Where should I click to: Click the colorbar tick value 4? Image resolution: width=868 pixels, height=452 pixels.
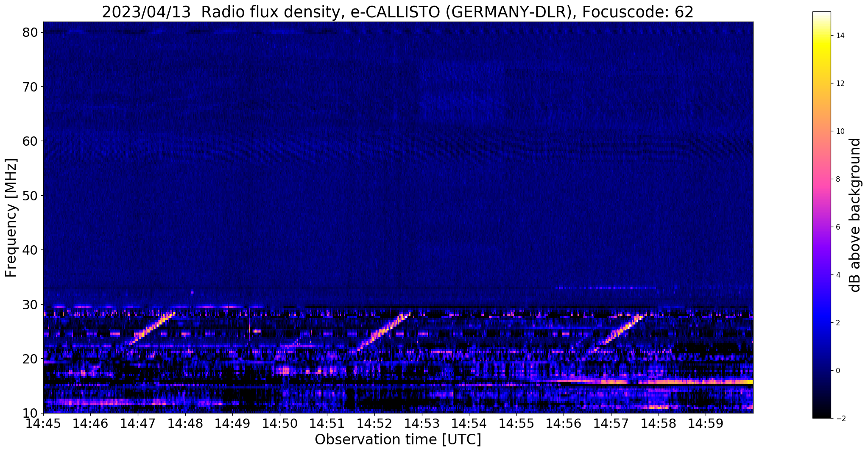tap(838, 275)
